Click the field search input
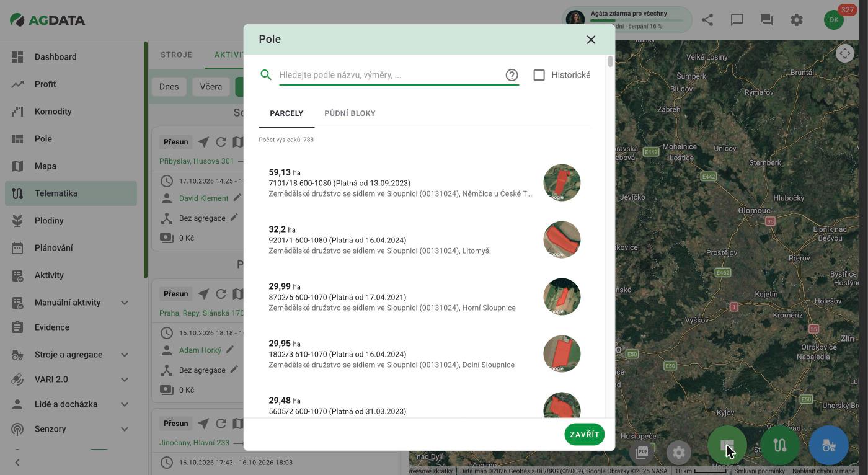The image size is (868, 475). pos(391,75)
